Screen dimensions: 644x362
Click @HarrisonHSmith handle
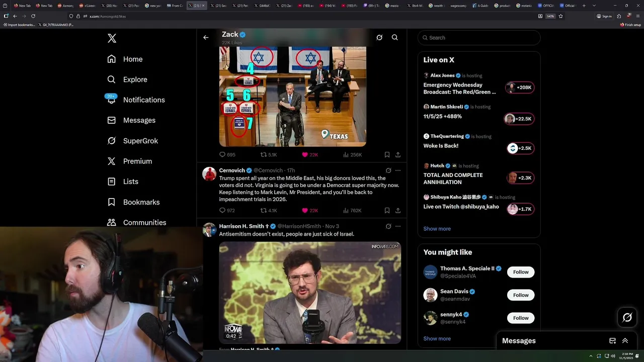(x=299, y=226)
